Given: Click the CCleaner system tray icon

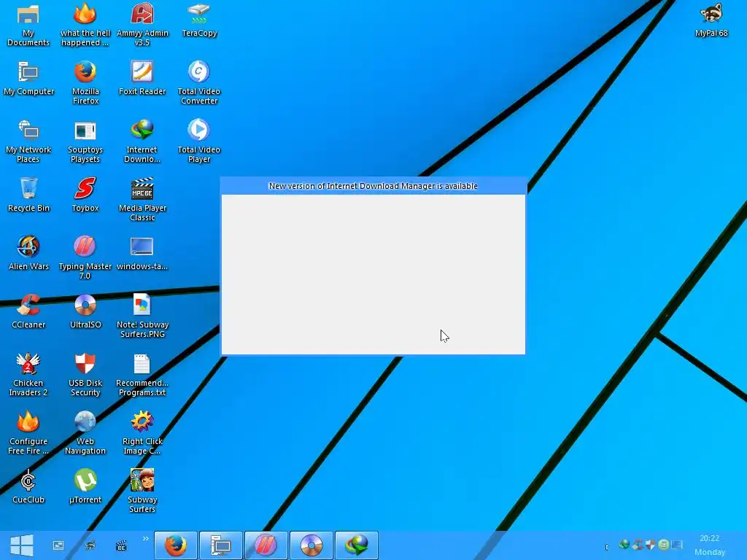Looking at the screenshot, I should tap(638, 544).
